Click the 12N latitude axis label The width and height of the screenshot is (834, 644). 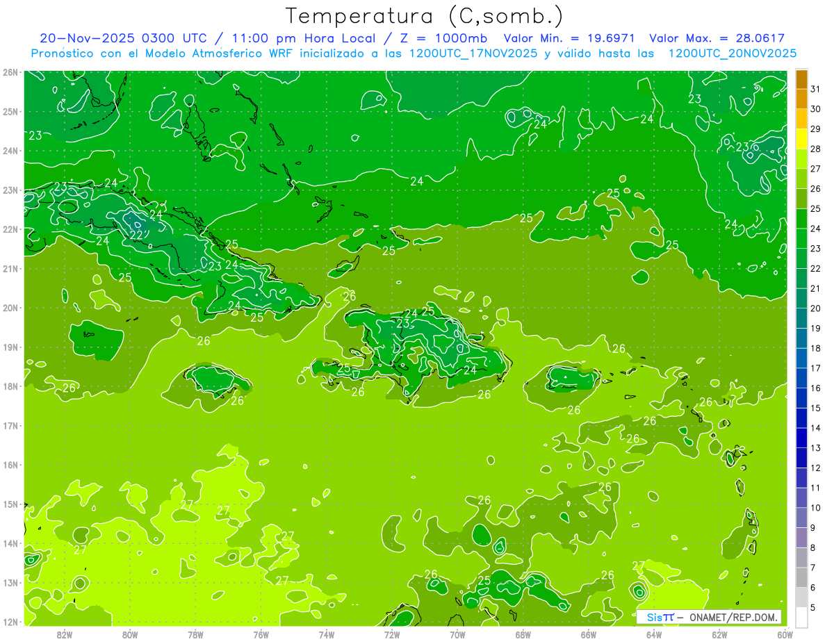pyautogui.click(x=10, y=622)
